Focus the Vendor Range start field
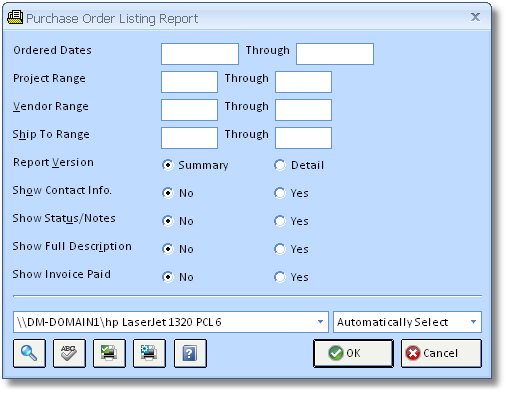Screen dimensions: 506x393 coord(189,110)
